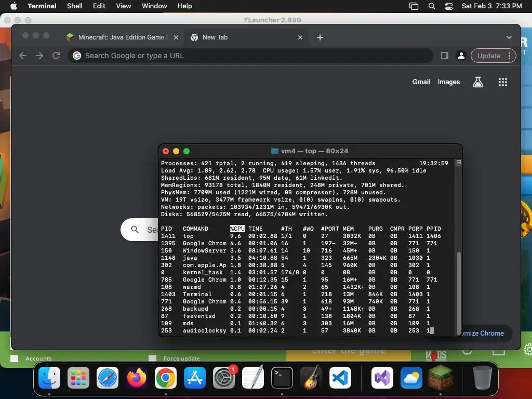The height and width of the screenshot is (399, 532).
Task: Click the menu bar date and time
Action: (491, 6)
